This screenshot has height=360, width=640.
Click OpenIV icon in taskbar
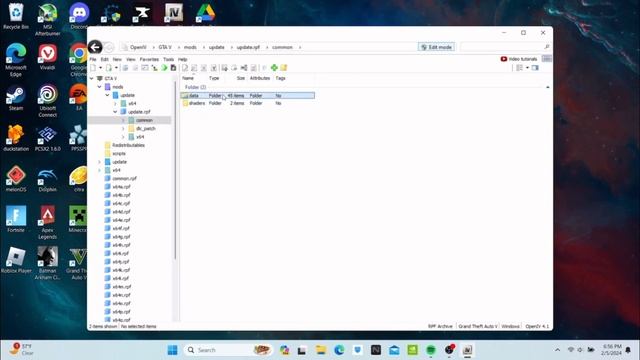pos(467,350)
